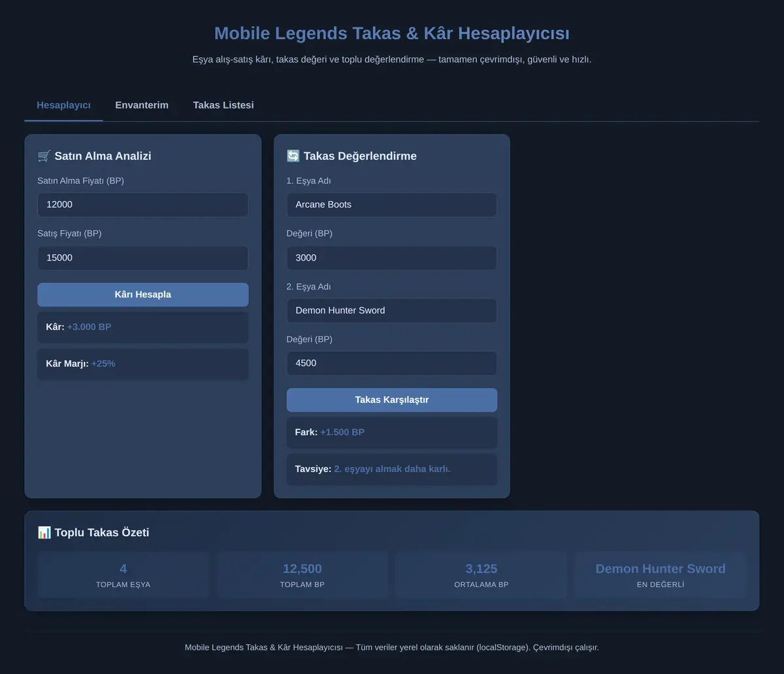Click the Tavsiye recommendation text

(x=392, y=469)
